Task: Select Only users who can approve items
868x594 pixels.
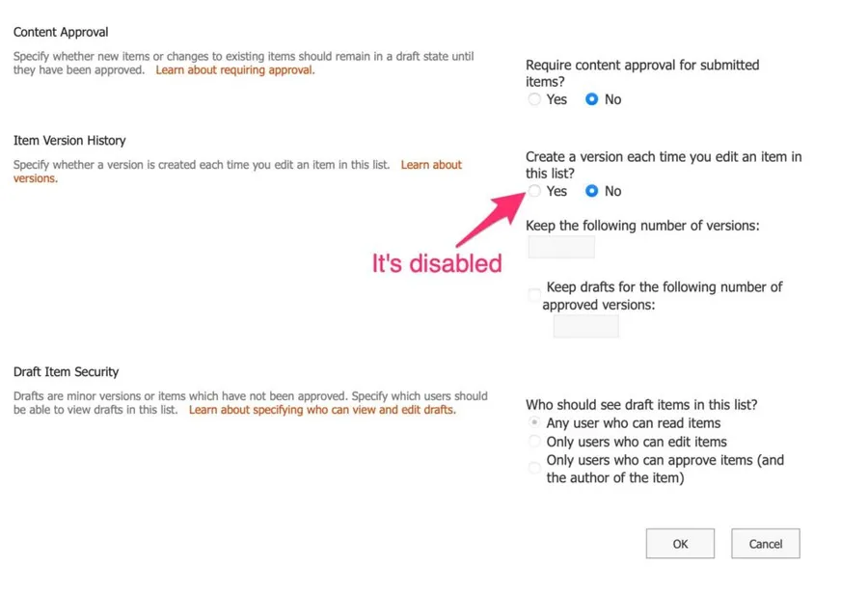Action: (534, 469)
